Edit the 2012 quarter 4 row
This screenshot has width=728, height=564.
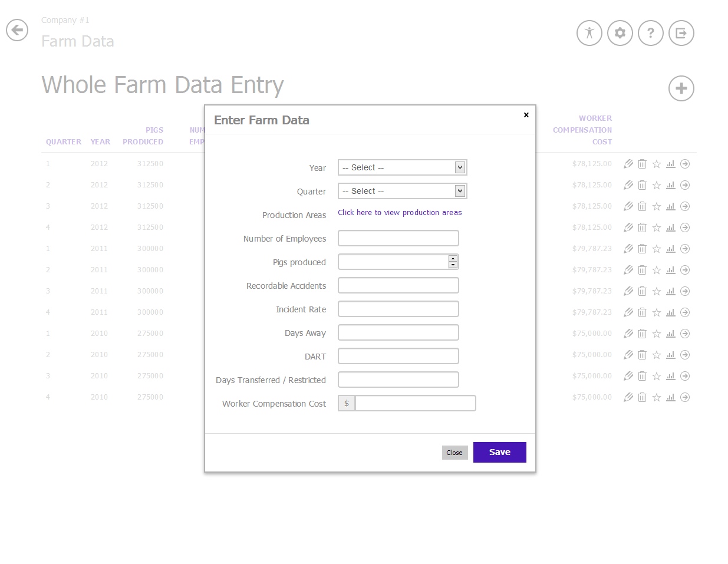point(628,227)
